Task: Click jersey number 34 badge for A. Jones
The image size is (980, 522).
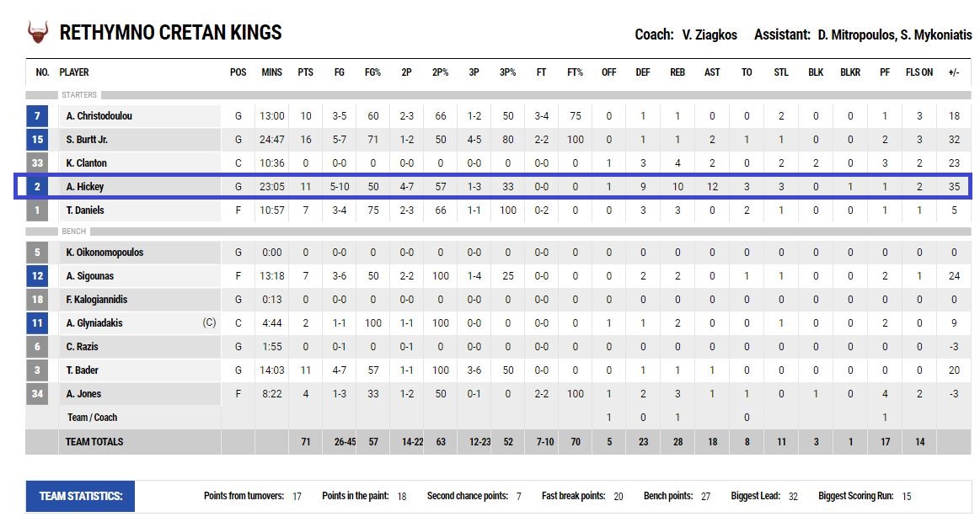Action: 38,393
